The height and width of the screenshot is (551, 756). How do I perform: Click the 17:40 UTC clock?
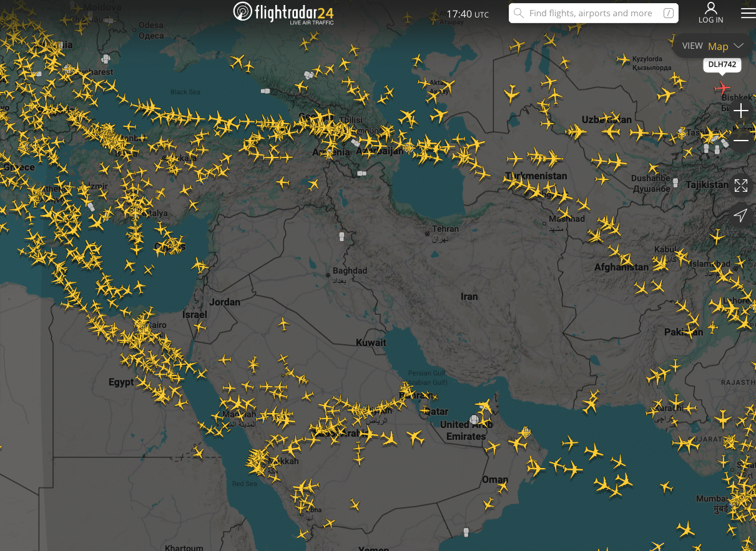pyautogui.click(x=468, y=14)
